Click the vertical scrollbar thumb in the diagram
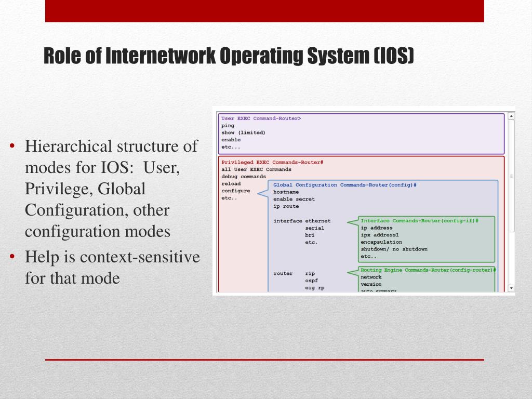The height and width of the screenshot is (399, 532). [511, 176]
